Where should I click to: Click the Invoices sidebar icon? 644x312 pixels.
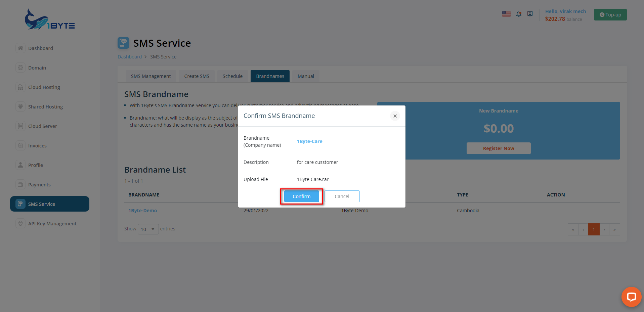pyautogui.click(x=20, y=145)
